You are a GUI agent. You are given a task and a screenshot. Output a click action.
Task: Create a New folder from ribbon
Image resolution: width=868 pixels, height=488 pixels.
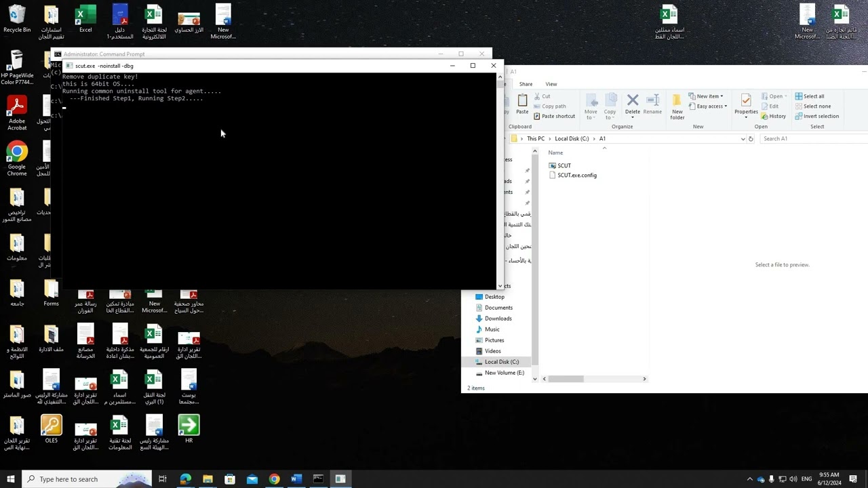[677, 106]
